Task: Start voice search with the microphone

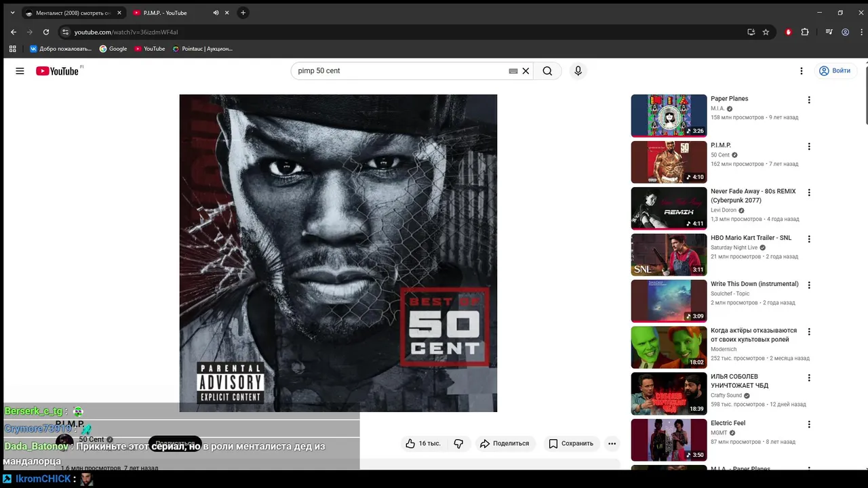Action: click(x=578, y=70)
